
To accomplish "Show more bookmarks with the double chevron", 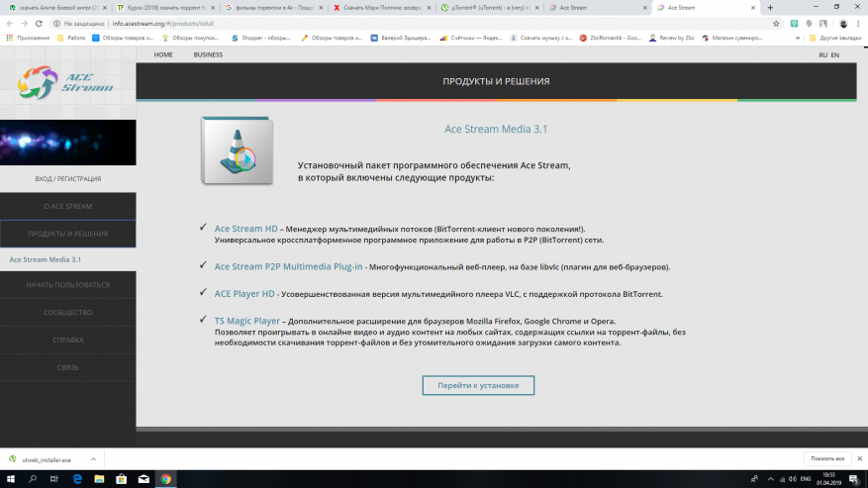I will point(797,38).
